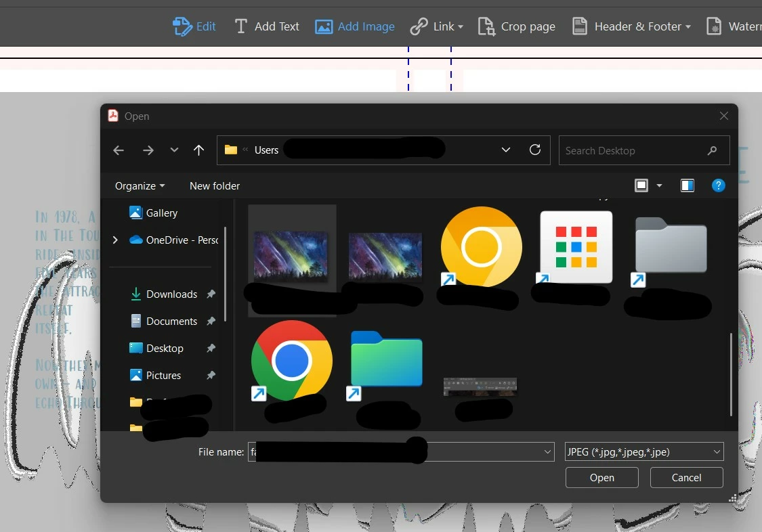Click New folder button
The width and height of the screenshot is (762, 532).
tap(214, 186)
